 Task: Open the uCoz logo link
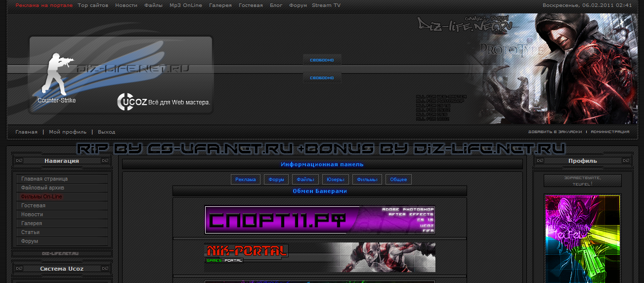tap(132, 102)
